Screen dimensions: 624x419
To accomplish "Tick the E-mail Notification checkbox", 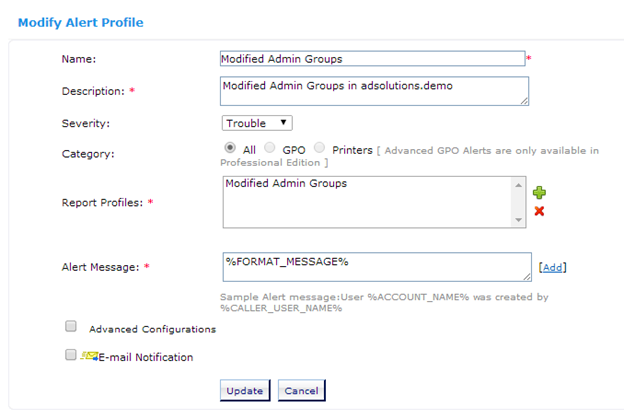I will 70,355.
